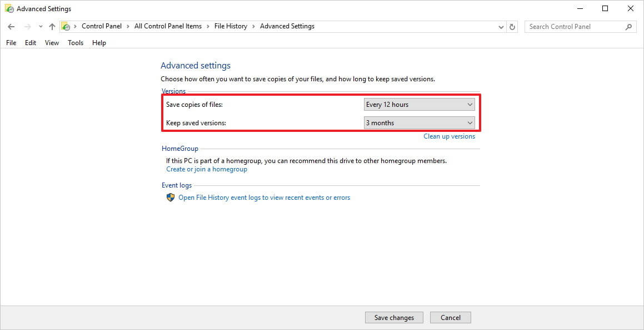Open the File menu
Viewport: 644px width, 330px height.
(x=11, y=43)
